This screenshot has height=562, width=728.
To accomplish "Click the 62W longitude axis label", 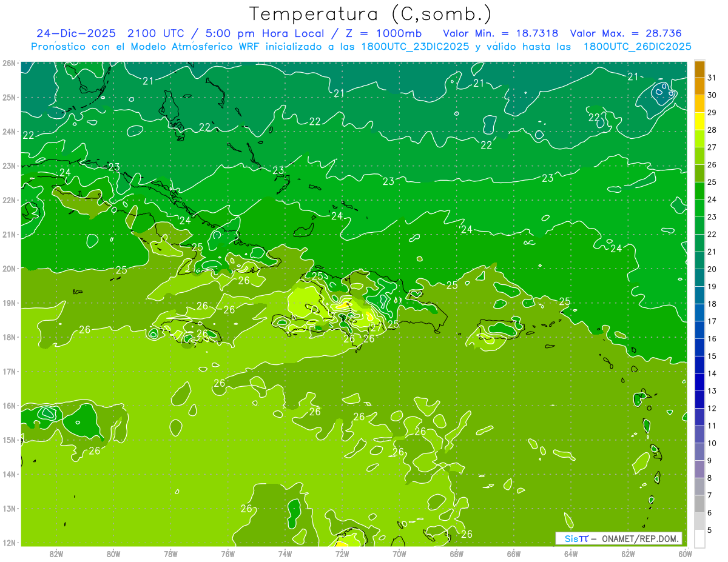I will [628, 553].
